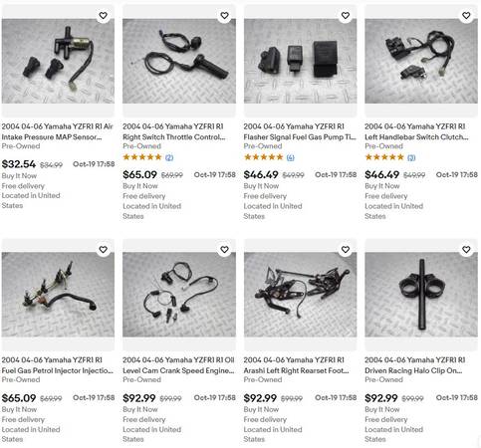Viewport: 481px width, 448px height.
Task: Click heart icon on Right Switch Throttle Control listing
Action: (x=224, y=16)
